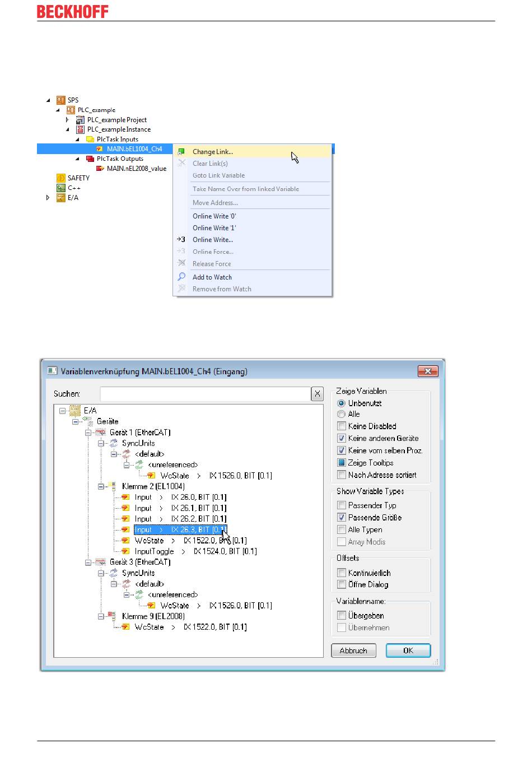The image size is (532, 767).
Task: Click the Online Write arrow icon
Action: click(x=181, y=239)
